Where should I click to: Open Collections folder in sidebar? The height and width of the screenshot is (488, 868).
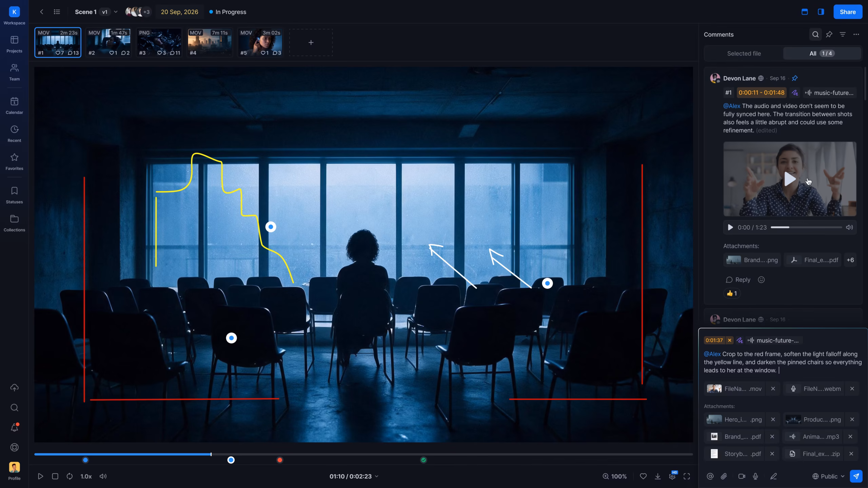point(14,223)
